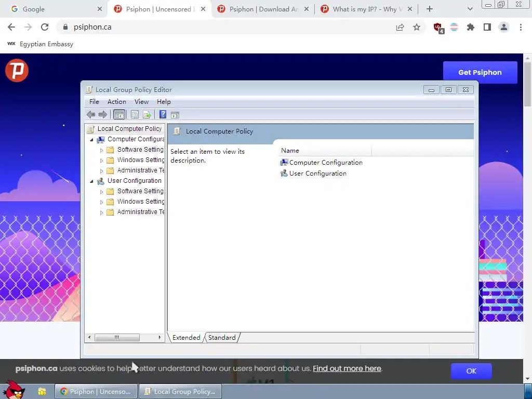Screen dimensions: 532x399
Task: Click the Properties toolbar icon
Action: coord(135,115)
